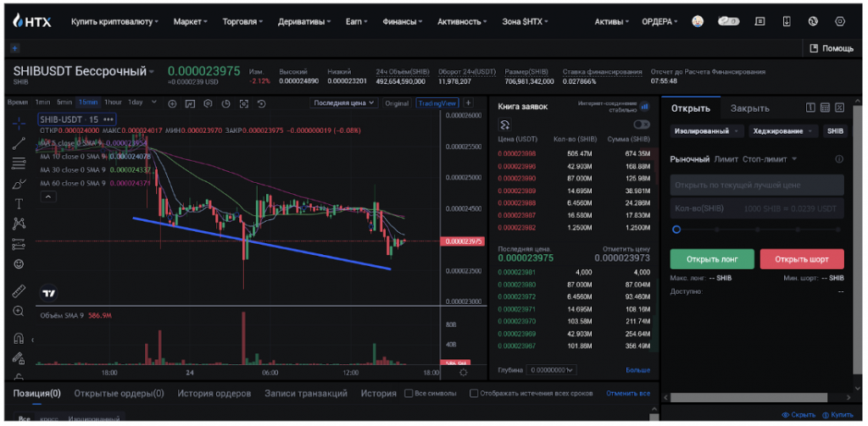This screenshot has height=426, width=868.
Task: Select the 1hour timeframe
Action: pyautogui.click(x=113, y=102)
